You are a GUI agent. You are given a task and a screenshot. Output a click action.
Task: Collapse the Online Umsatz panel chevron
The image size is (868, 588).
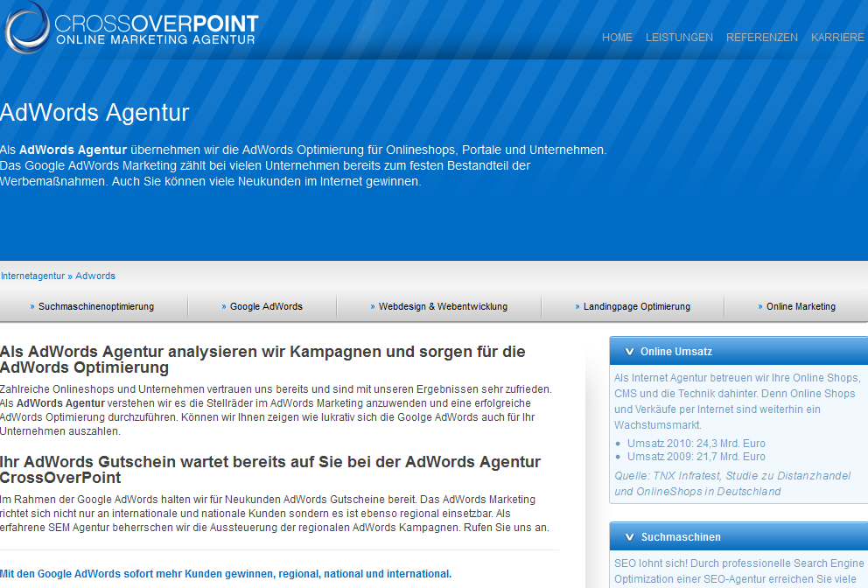tap(629, 352)
